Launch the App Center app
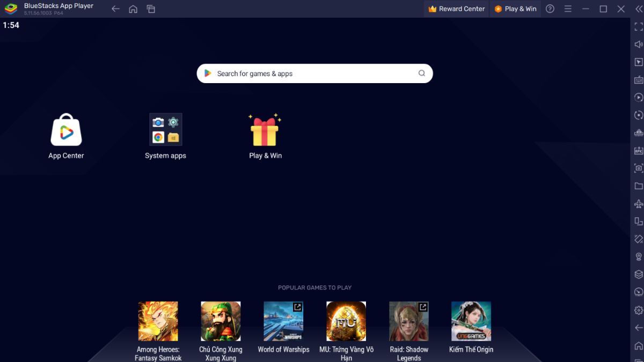The height and width of the screenshot is (362, 644). (66, 130)
